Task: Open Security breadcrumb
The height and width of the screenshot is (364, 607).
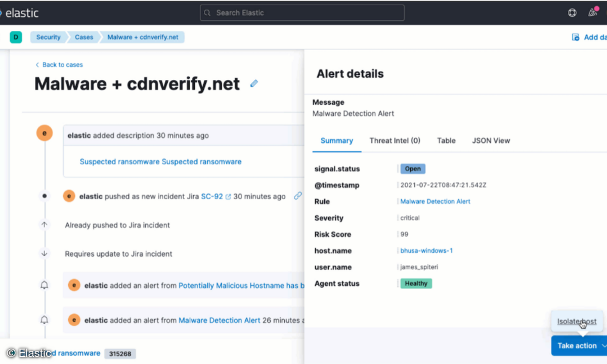Action: [x=48, y=37]
